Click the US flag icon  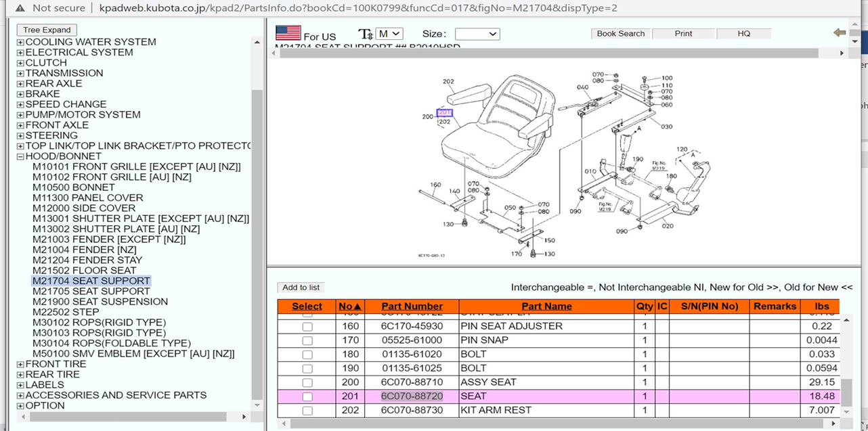[x=288, y=33]
